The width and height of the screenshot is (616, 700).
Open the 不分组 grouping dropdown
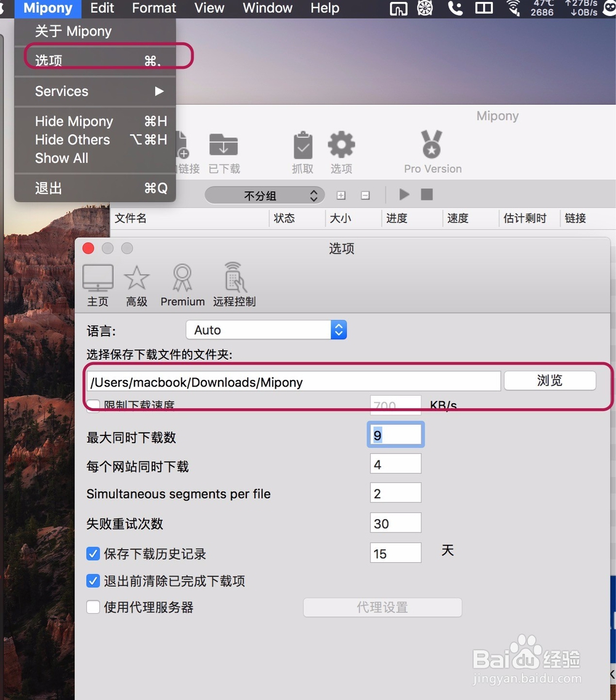pos(264,195)
